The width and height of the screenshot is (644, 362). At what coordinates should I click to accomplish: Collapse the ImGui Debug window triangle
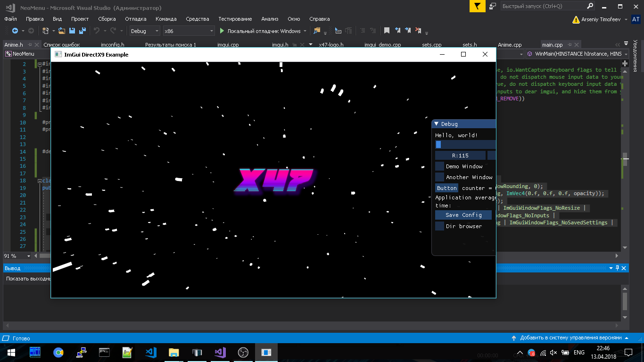[x=437, y=124]
